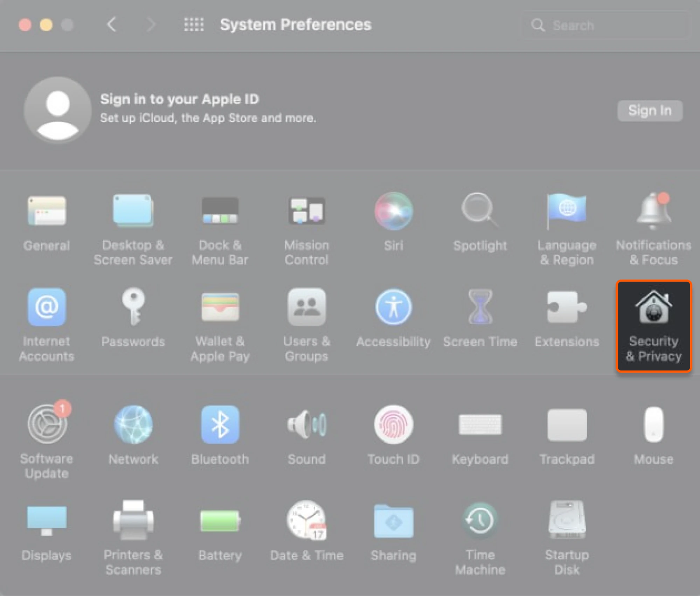Show all preference panes grid view
This screenshot has width=700, height=596.
tap(194, 25)
